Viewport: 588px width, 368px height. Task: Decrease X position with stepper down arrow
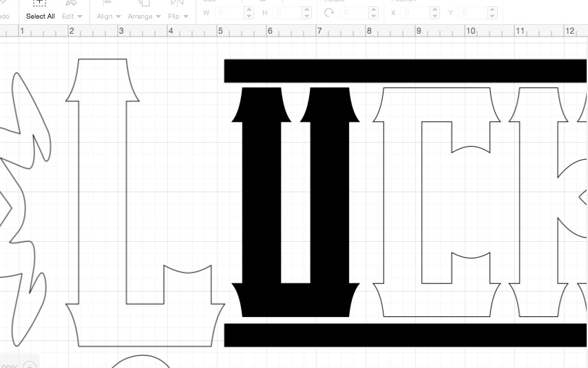pyautogui.click(x=435, y=16)
